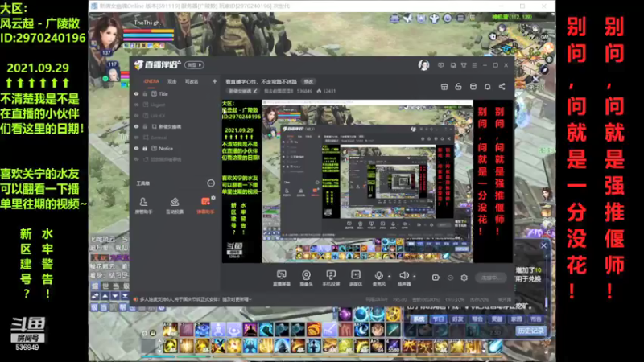This screenshot has width=644, height=362.
Task: Toggle visibility of 新倩女幽魂 source
Action: (x=136, y=126)
